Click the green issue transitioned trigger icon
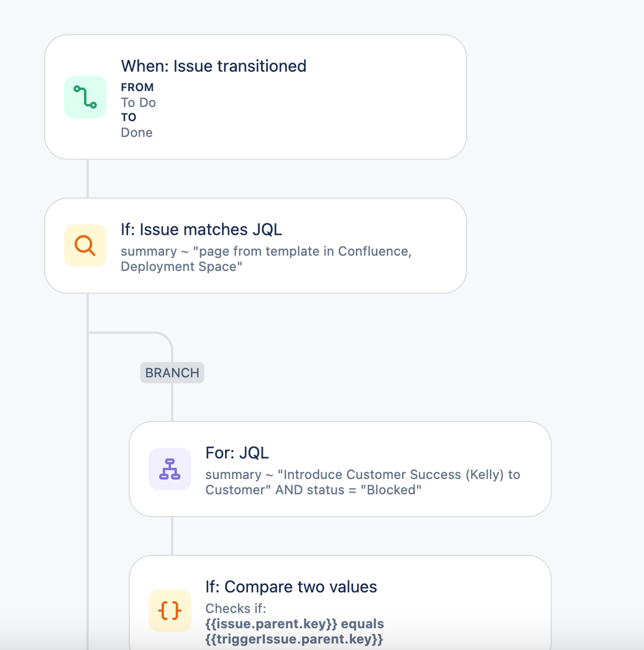644x650 pixels. pyautogui.click(x=85, y=97)
